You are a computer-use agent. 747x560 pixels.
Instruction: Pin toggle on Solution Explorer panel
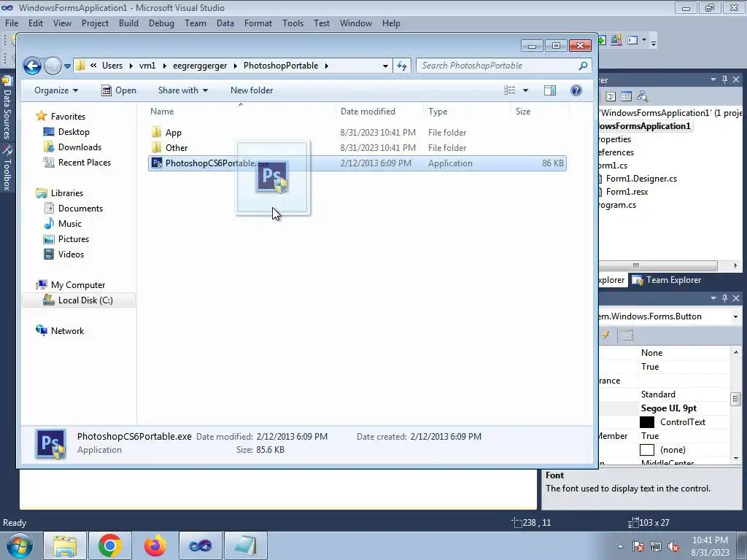pyautogui.click(x=724, y=80)
